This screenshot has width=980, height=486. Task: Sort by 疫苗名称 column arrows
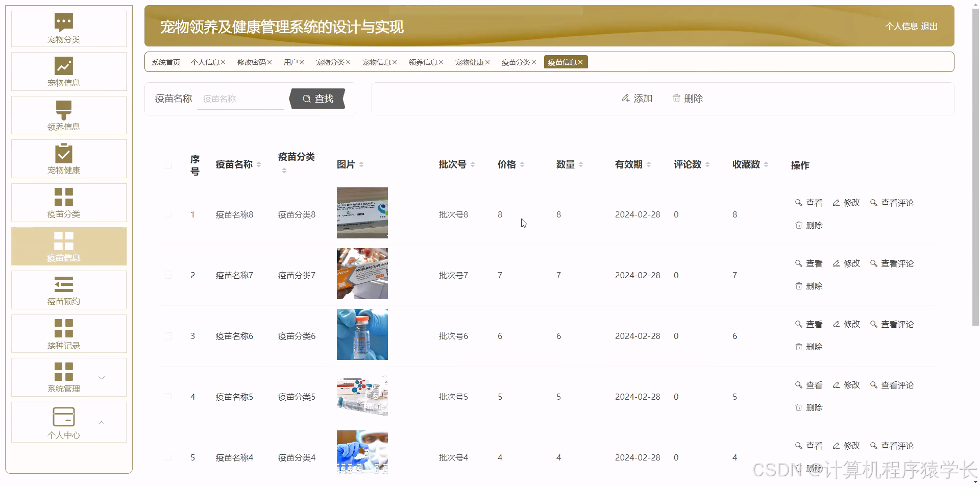(x=259, y=164)
